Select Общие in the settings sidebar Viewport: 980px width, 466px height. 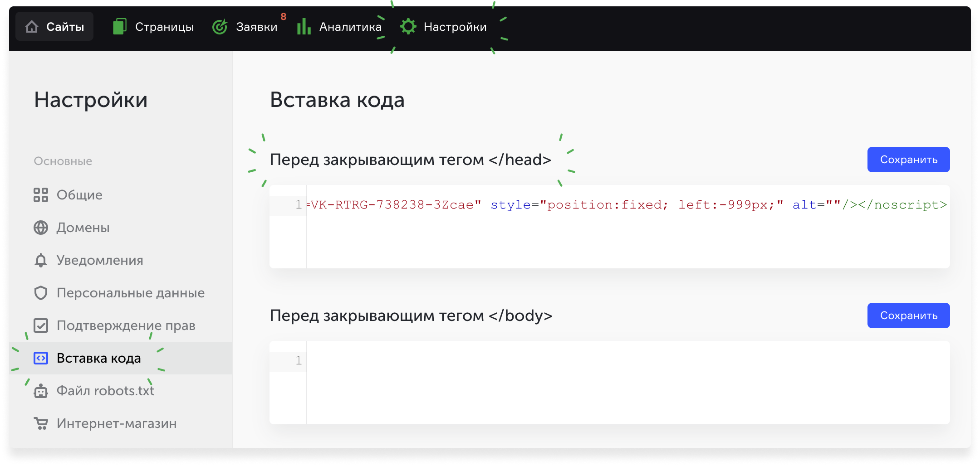[121, 195]
